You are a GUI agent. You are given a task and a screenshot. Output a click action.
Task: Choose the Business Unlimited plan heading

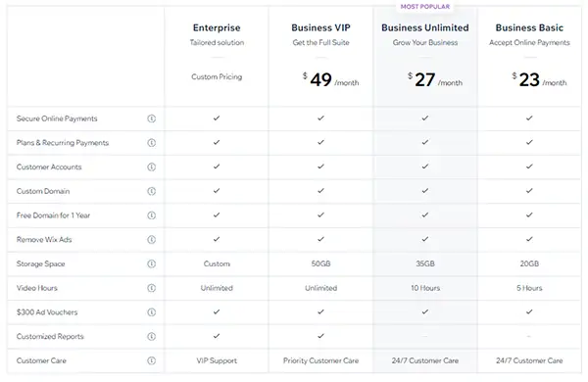(x=425, y=27)
